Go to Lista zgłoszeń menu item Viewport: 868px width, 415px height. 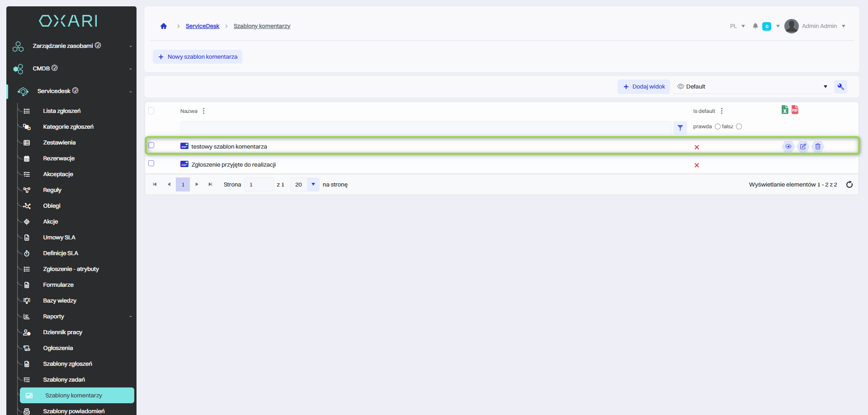tap(61, 111)
